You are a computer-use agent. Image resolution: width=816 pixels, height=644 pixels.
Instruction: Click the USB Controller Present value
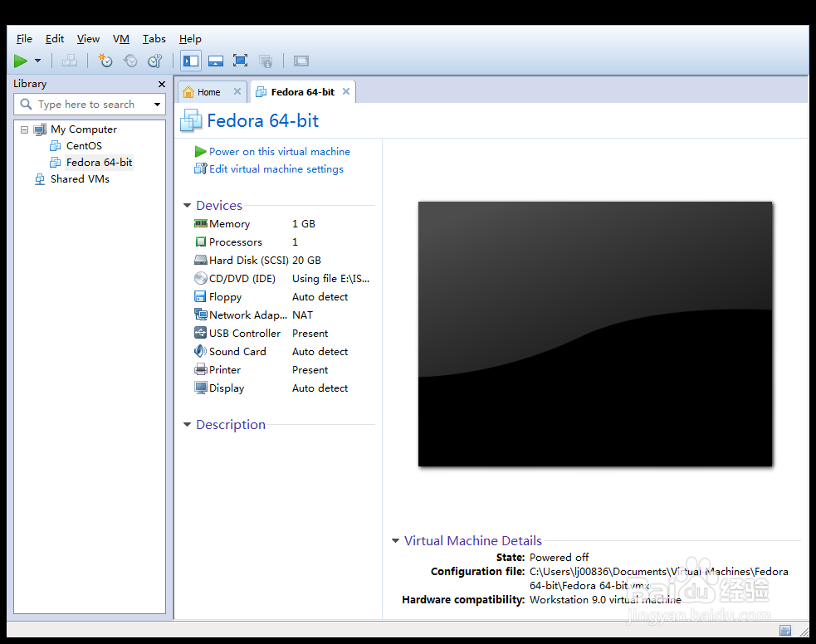point(310,334)
